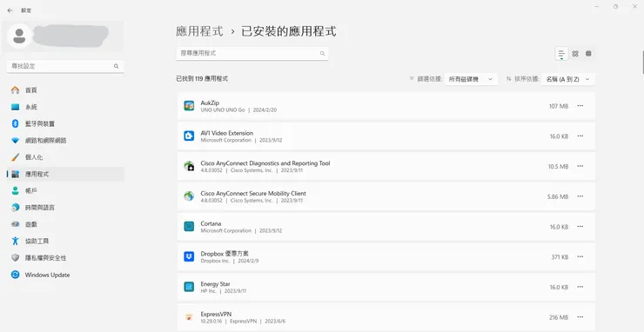
Task: Click the back arrow in Settings title bar
Action: (10, 10)
